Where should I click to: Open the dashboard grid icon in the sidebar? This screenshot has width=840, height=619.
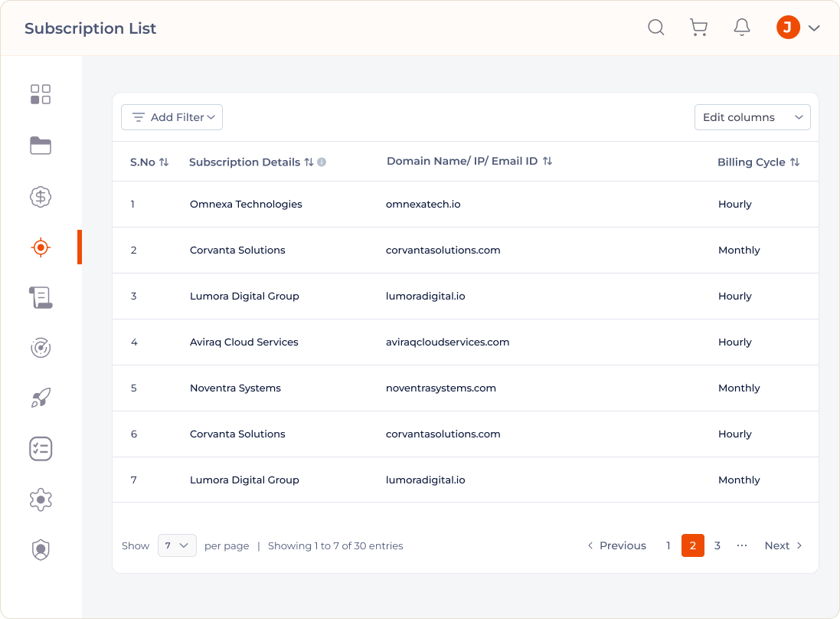[41, 94]
